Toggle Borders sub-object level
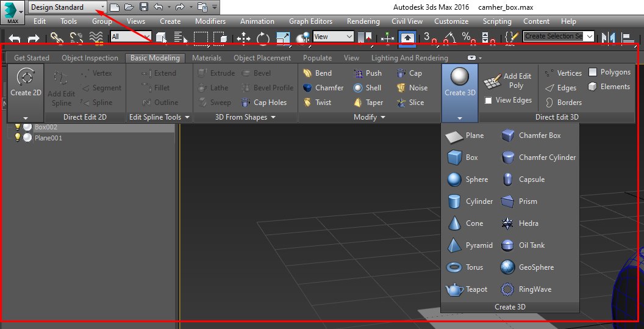The height and width of the screenshot is (329, 644). click(563, 103)
